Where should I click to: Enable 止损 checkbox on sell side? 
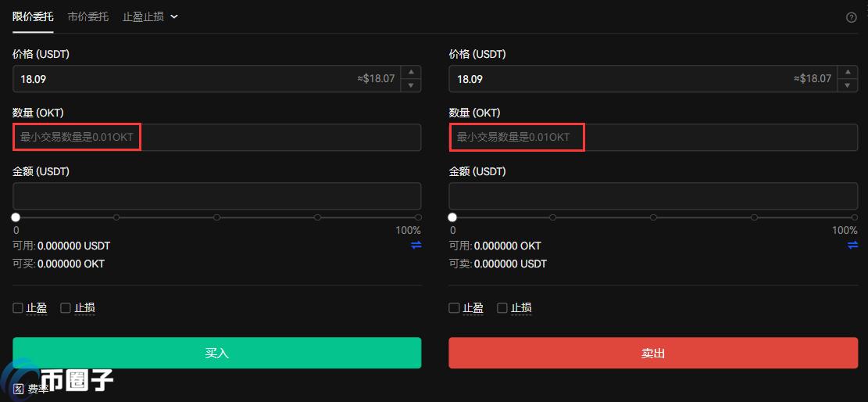tap(502, 307)
